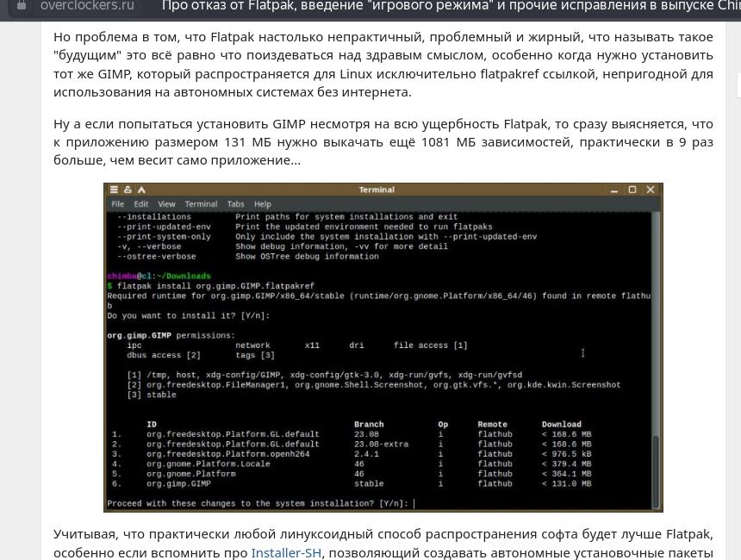
Task: Click the Terminal screenshot image
Action: pyautogui.click(x=383, y=347)
